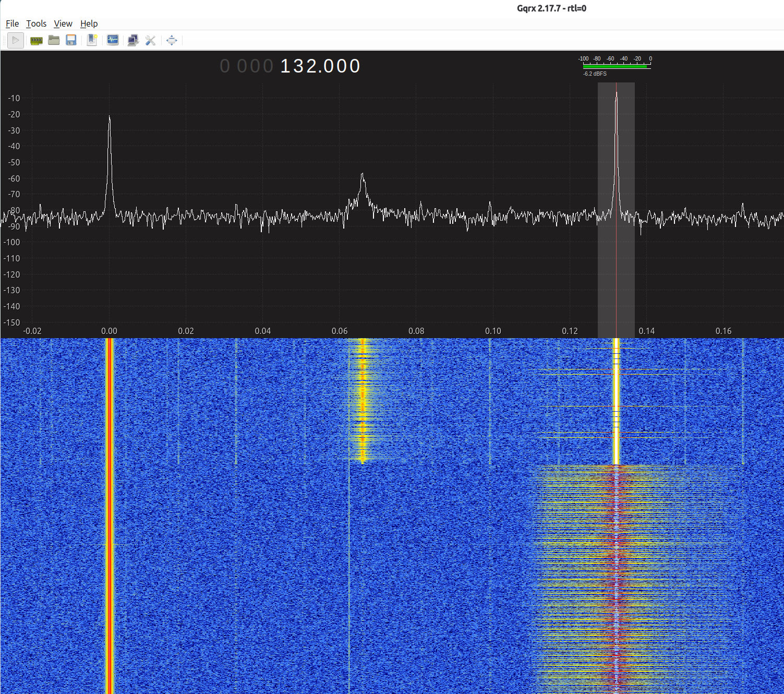The width and height of the screenshot is (784, 694).
Task: Click the grayed leading zeros of the frequency display
Action: click(247, 66)
